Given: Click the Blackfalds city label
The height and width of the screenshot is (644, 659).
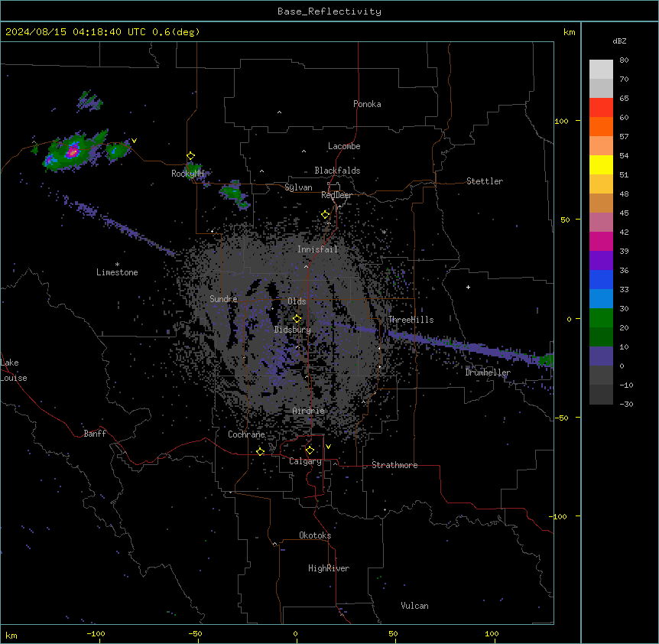Looking at the screenshot, I should point(337,171).
